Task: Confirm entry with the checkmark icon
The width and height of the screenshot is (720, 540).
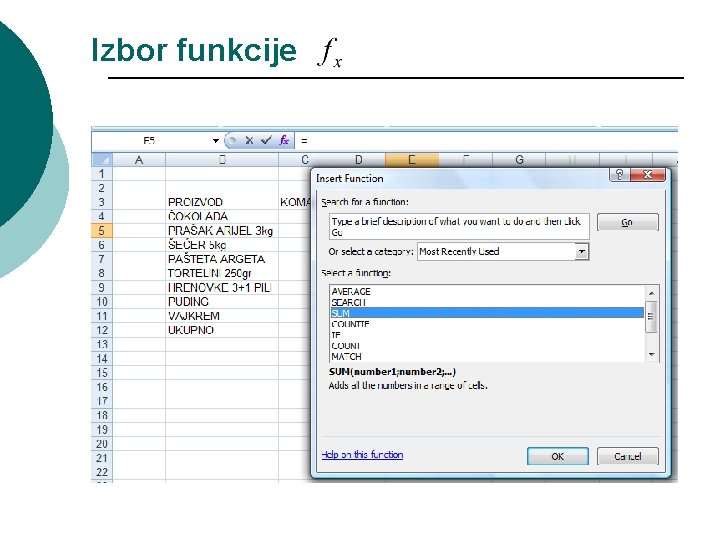Action: [266, 140]
